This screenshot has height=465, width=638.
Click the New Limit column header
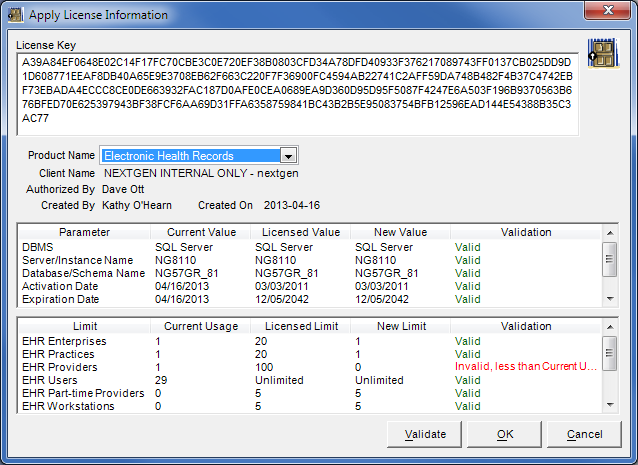click(401, 326)
